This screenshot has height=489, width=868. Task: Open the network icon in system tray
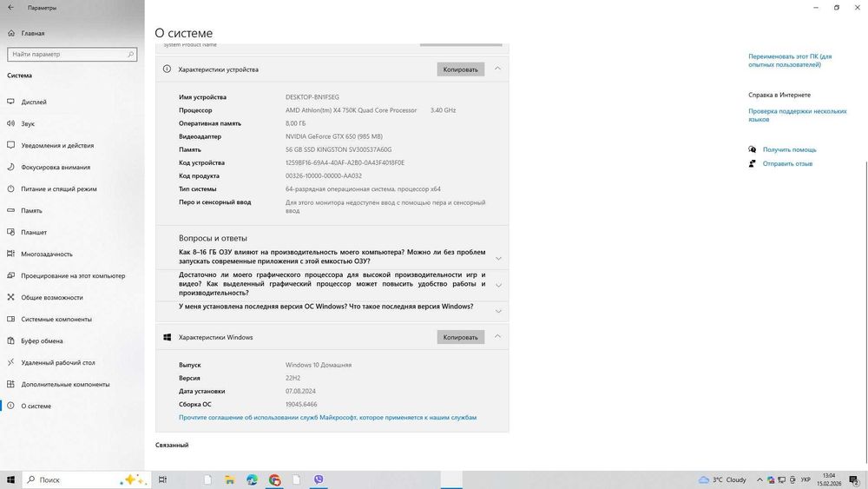(x=782, y=479)
